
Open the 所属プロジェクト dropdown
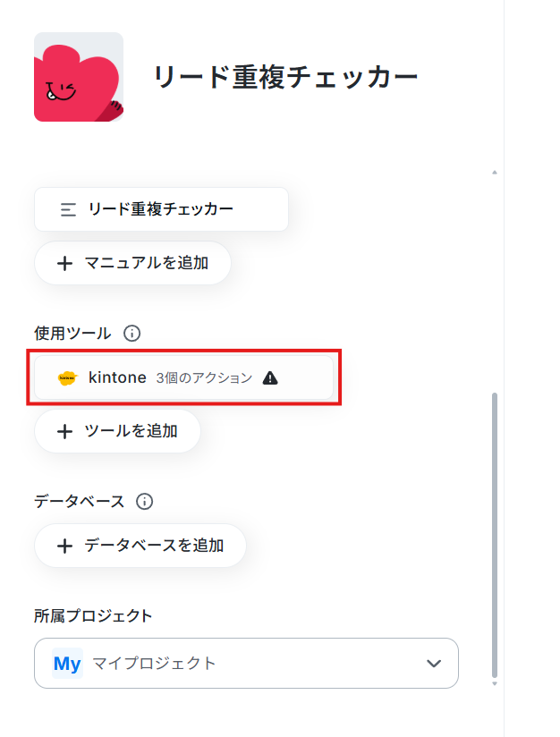[x=246, y=663]
